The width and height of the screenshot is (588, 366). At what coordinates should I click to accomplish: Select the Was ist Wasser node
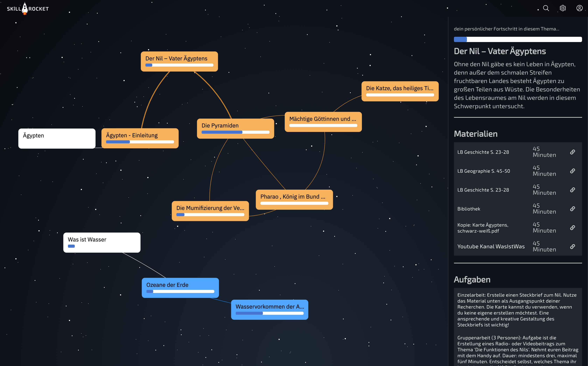102,242
